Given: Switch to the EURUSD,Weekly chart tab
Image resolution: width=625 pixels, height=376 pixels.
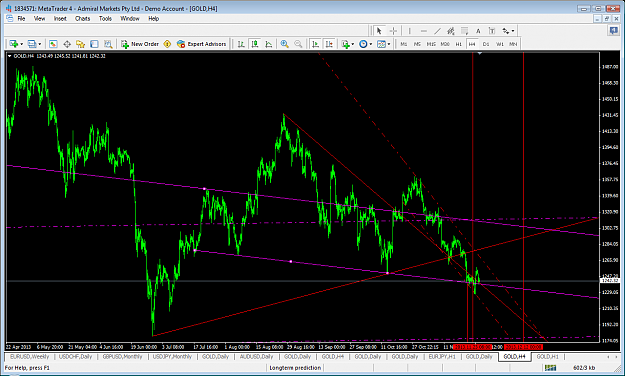Looking at the screenshot, I should 29,356.
